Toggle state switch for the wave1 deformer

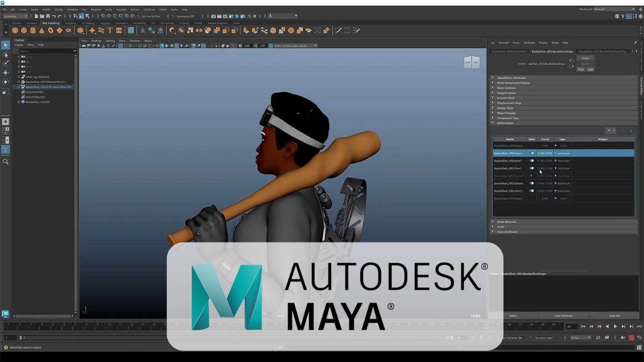532,153
